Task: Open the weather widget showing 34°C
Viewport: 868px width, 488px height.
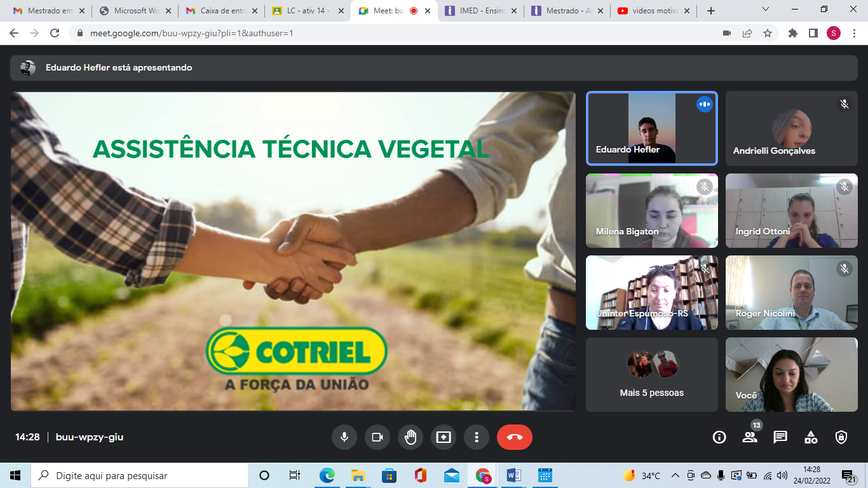Action: pyautogui.click(x=642, y=475)
